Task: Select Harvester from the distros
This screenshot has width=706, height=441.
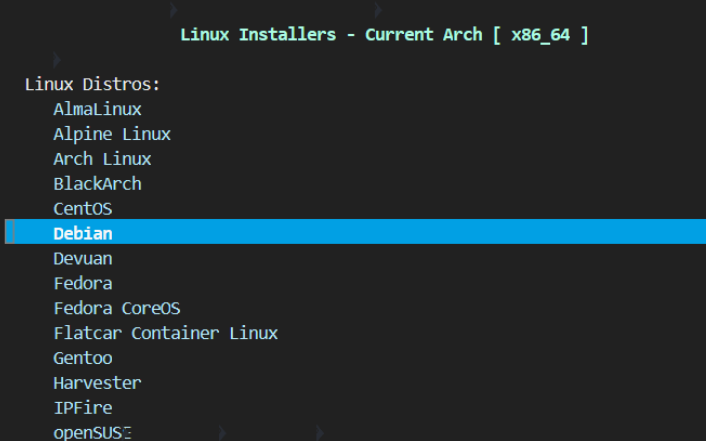Action: 97,383
